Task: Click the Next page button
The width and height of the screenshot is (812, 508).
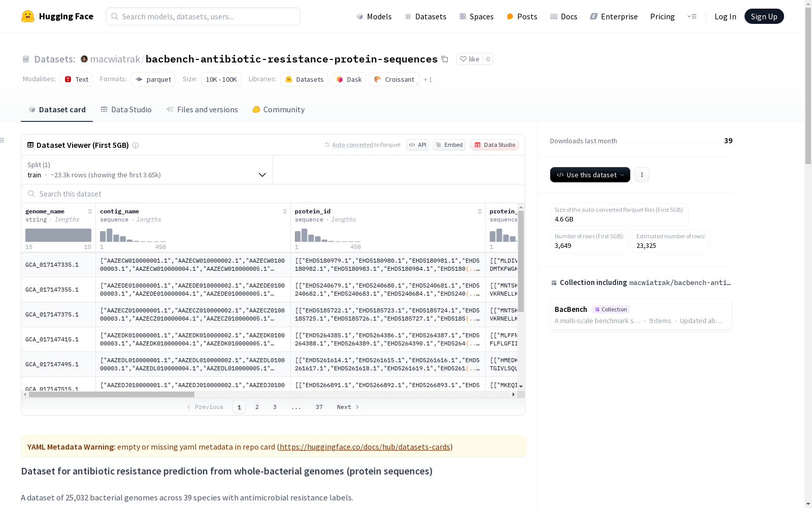Action: (348, 407)
